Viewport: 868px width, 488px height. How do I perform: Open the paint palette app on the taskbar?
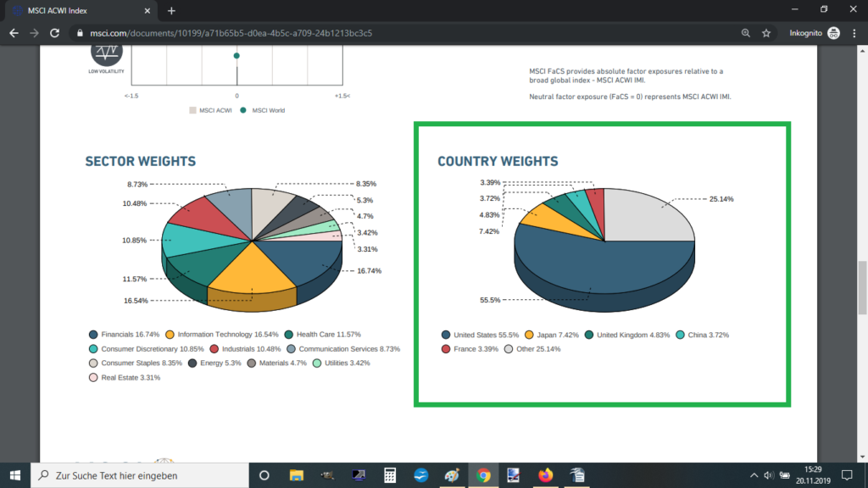click(452, 475)
